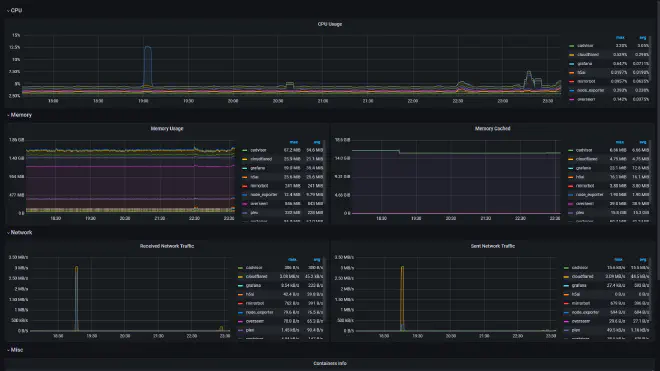Toggle cadvisor series in CPU Usage legend
Image resolution: width=660 pixels, height=371 pixels.
585,45
